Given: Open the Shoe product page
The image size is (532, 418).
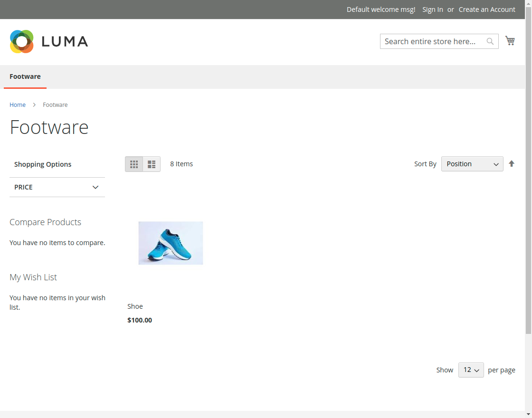Looking at the screenshot, I should 135,306.
